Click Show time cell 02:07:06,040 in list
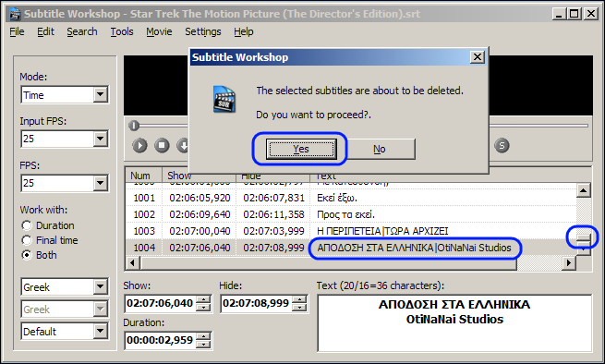The image size is (605, 364). tap(200, 248)
